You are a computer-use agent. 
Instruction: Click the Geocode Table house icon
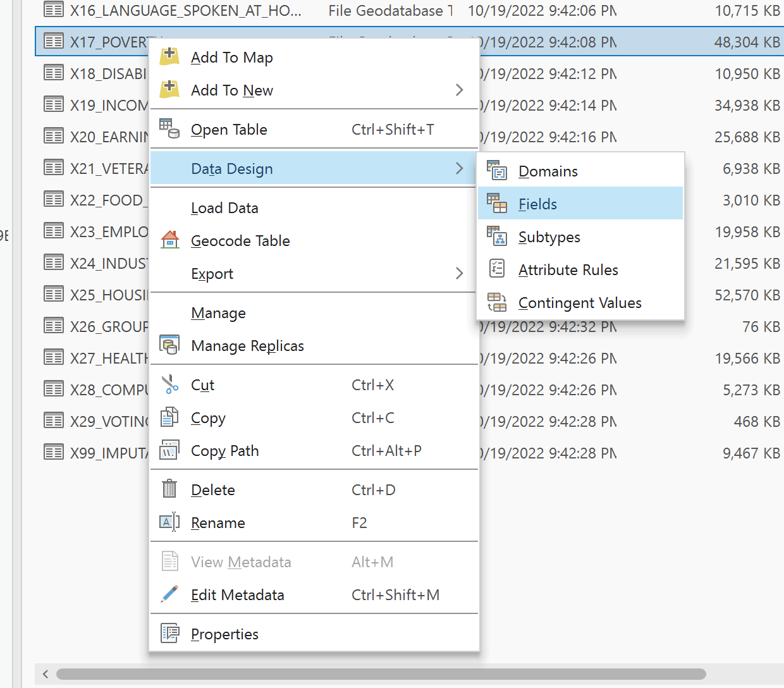click(x=169, y=240)
